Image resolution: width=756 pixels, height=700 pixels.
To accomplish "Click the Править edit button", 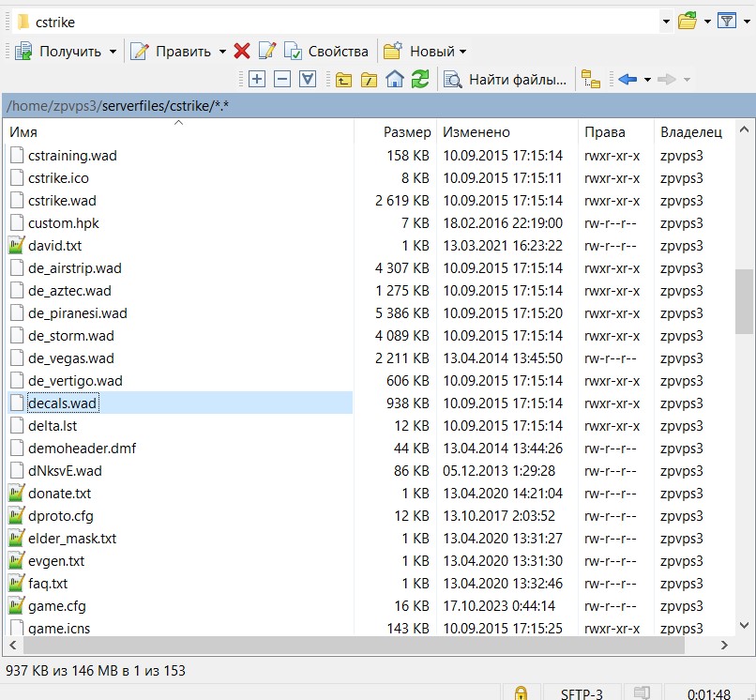I will [171, 51].
